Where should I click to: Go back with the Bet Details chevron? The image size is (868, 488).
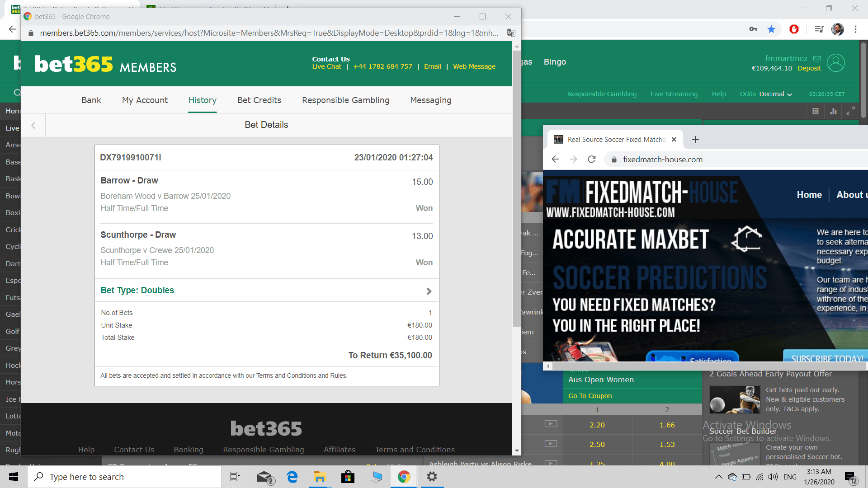point(33,125)
